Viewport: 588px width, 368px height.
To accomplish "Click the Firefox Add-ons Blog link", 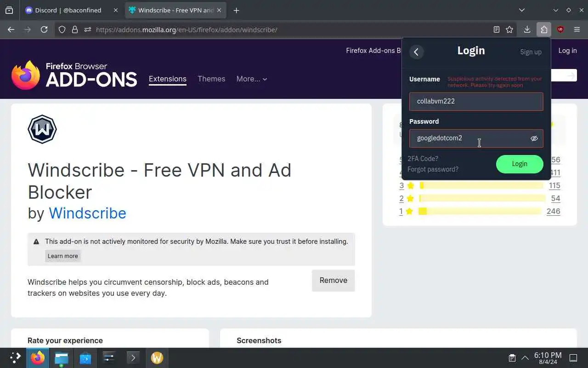I will [x=373, y=51].
